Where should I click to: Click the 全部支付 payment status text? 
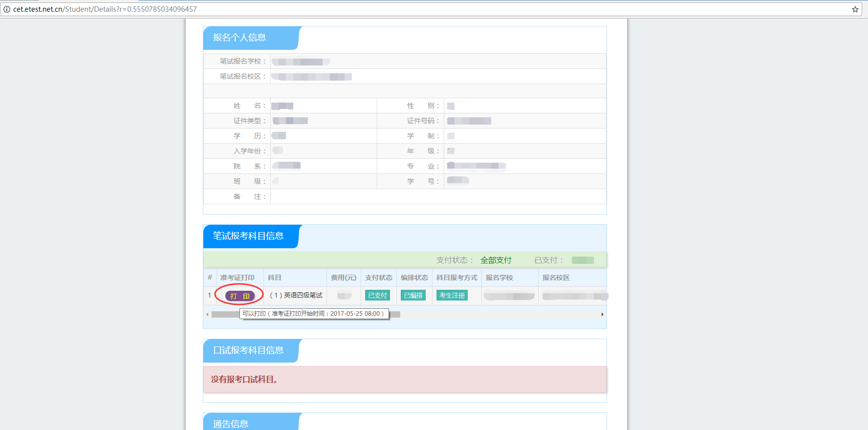496,260
